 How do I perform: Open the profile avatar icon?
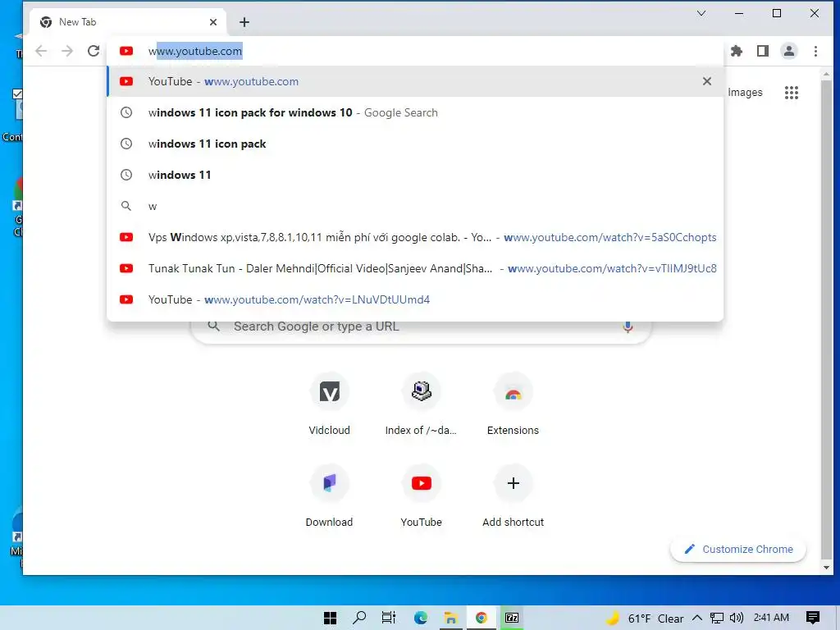click(x=789, y=51)
